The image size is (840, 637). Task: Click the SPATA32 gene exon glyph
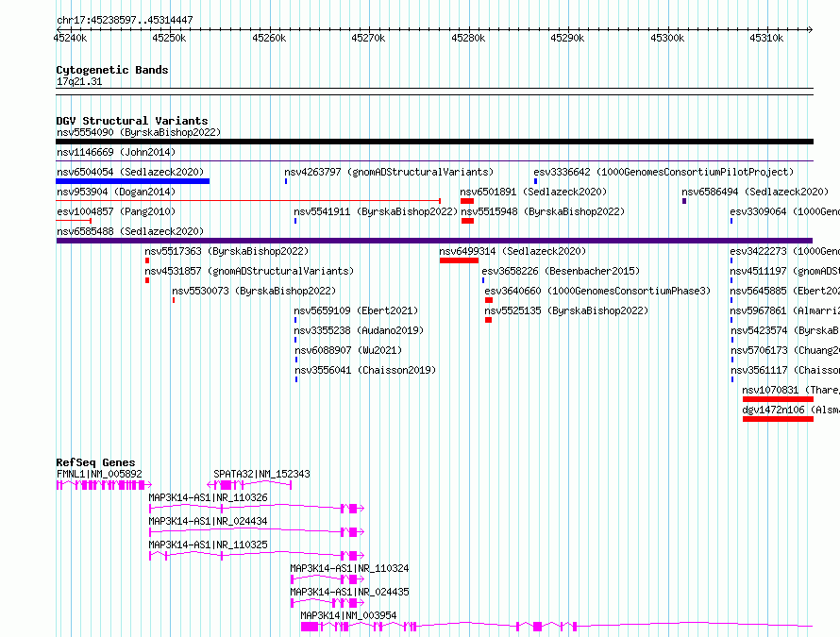click(x=250, y=485)
